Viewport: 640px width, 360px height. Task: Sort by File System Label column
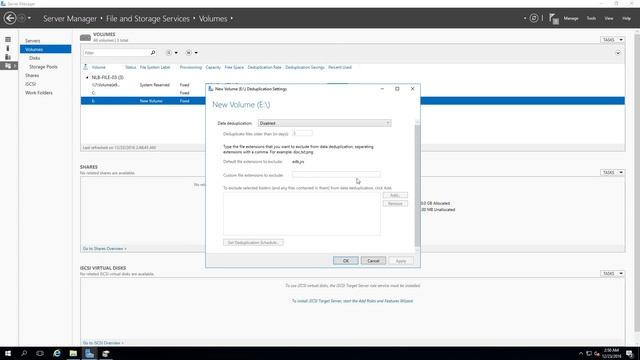pyautogui.click(x=155, y=67)
